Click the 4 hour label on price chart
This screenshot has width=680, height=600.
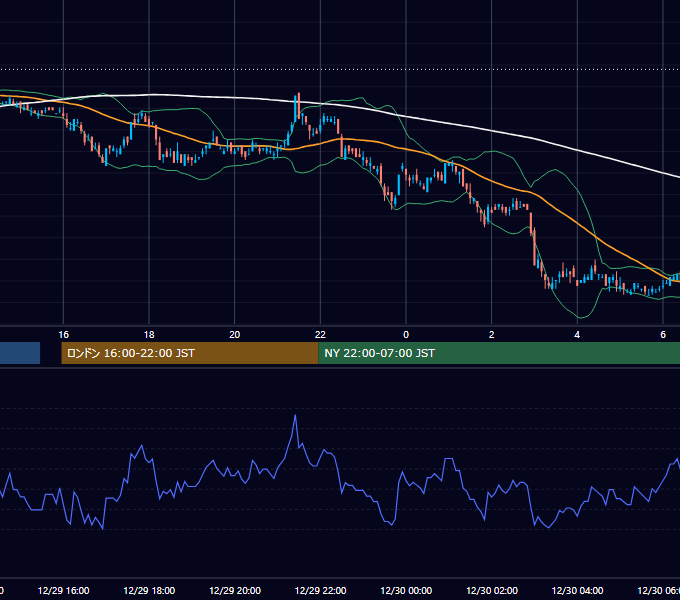pyautogui.click(x=577, y=335)
